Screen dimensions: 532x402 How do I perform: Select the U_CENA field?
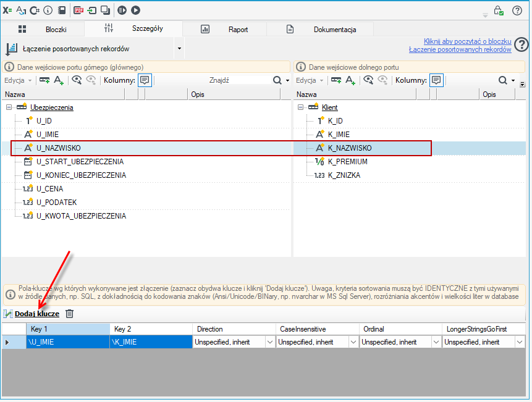(50, 189)
